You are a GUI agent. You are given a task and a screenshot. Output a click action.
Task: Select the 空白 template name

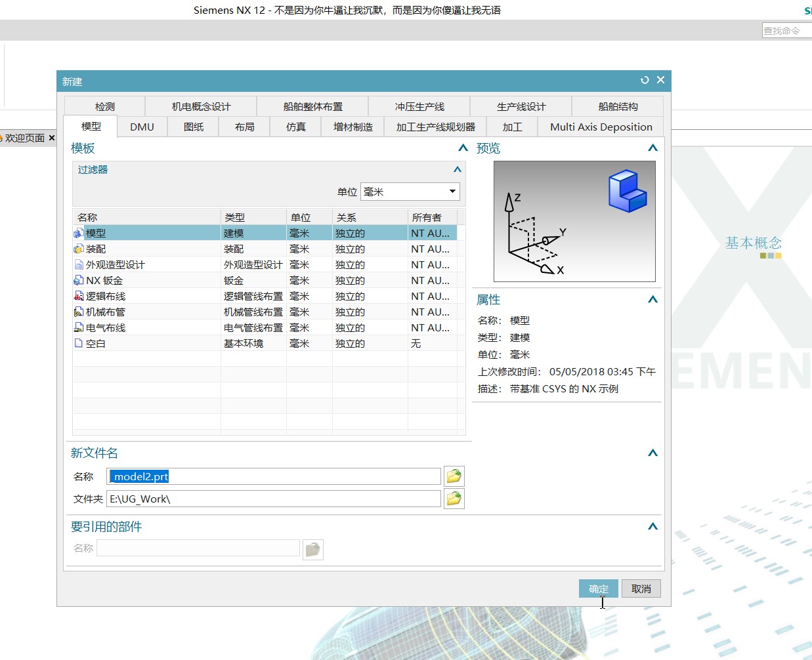pos(96,343)
